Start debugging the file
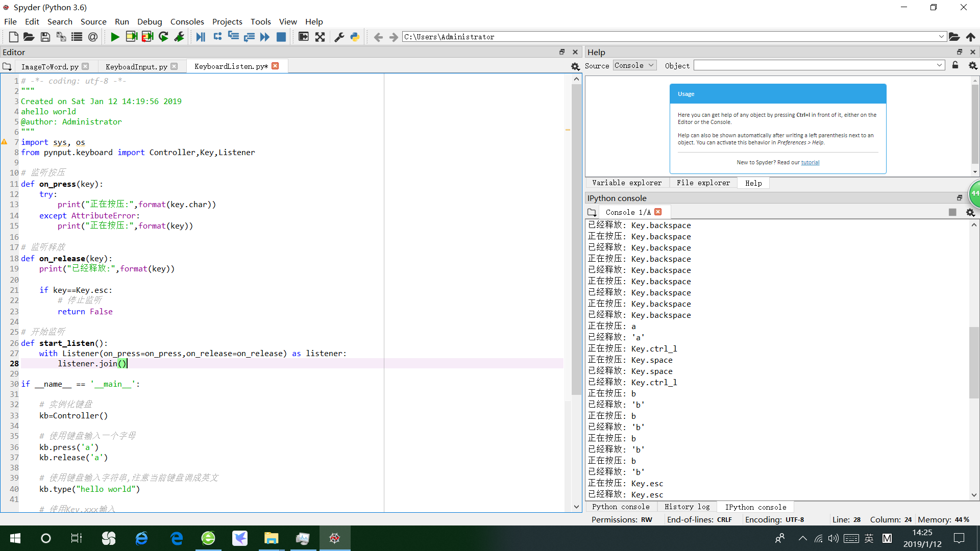 [201, 37]
